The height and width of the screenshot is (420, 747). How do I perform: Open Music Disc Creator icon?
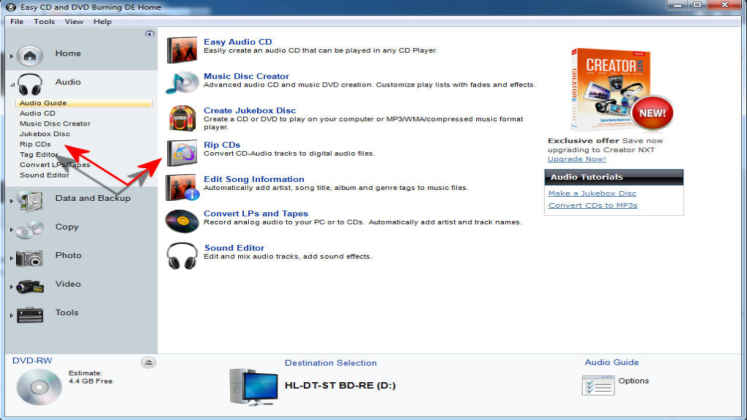[x=181, y=84]
